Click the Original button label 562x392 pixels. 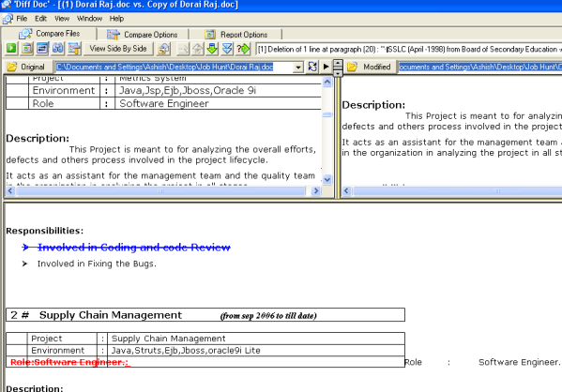(33, 67)
